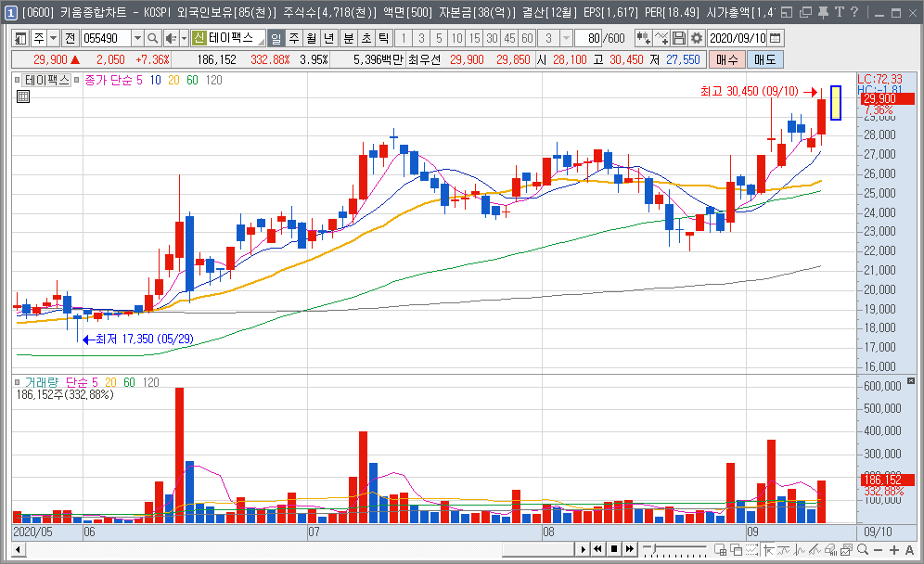This screenshot has height=564, width=924.
Task: Click the title bar font T icon
Action: click(840, 12)
